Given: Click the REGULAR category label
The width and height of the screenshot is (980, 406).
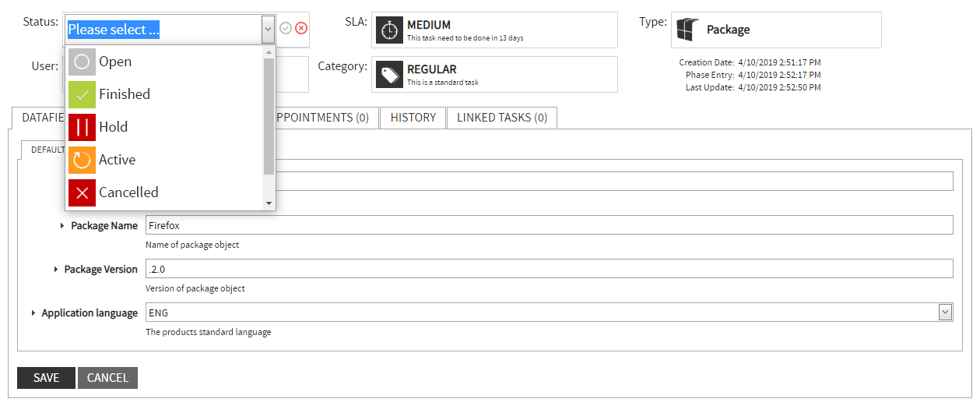Looking at the screenshot, I should pos(432,69).
